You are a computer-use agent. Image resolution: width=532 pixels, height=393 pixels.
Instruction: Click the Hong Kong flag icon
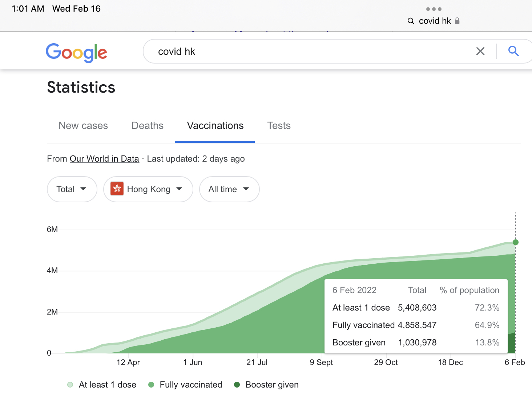(x=117, y=189)
